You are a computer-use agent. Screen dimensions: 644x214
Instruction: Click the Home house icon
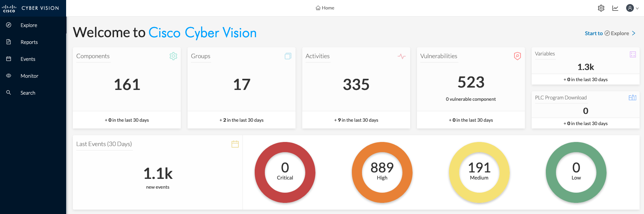(x=318, y=8)
